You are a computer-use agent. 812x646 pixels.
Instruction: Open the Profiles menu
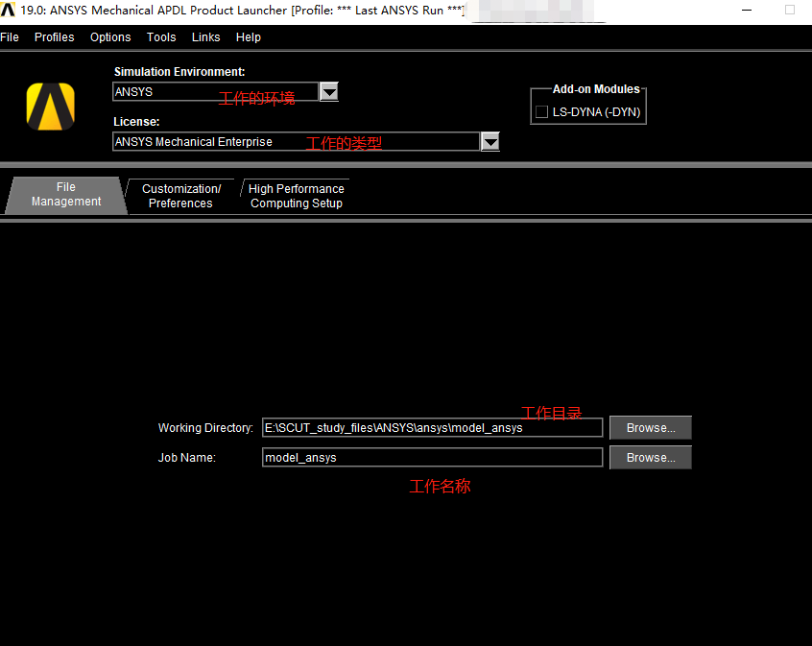55,37
